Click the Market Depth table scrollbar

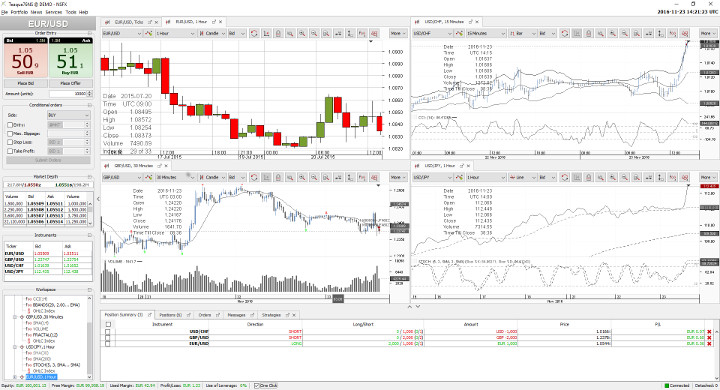[x=90, y=212]
